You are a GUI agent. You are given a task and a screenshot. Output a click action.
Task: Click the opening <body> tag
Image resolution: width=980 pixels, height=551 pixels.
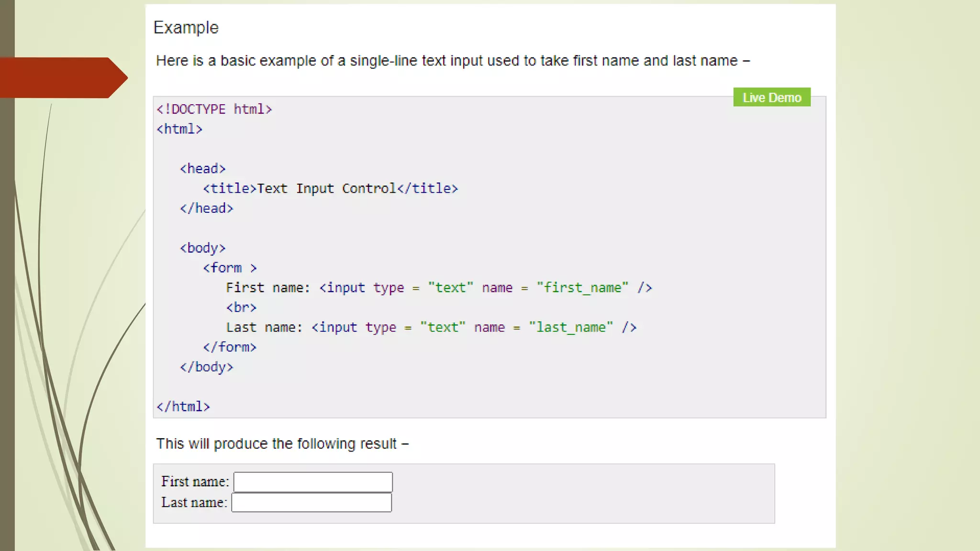pos(202,248)
